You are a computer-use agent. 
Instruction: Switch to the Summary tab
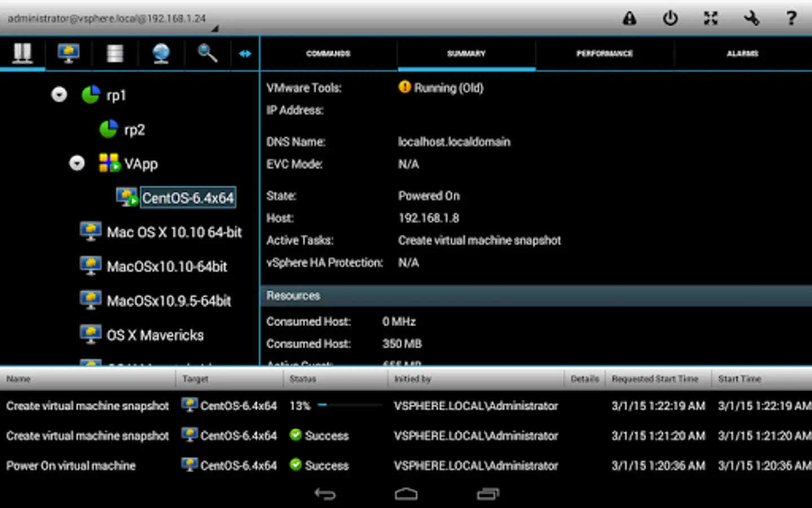(466, 54)
